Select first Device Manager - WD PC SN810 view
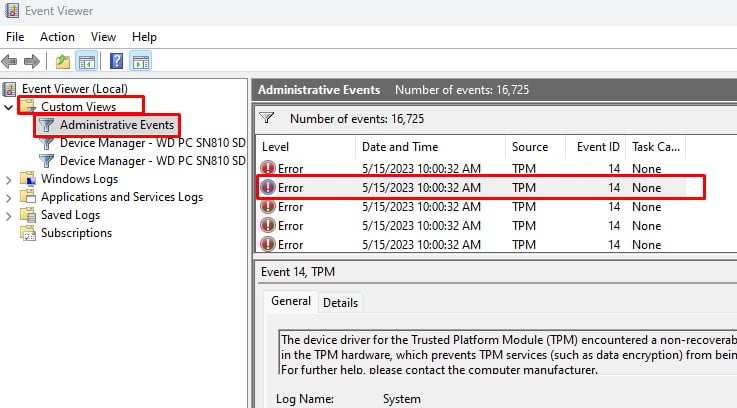The width and height of the screenshot is (737, 408). tap(152, 143)
